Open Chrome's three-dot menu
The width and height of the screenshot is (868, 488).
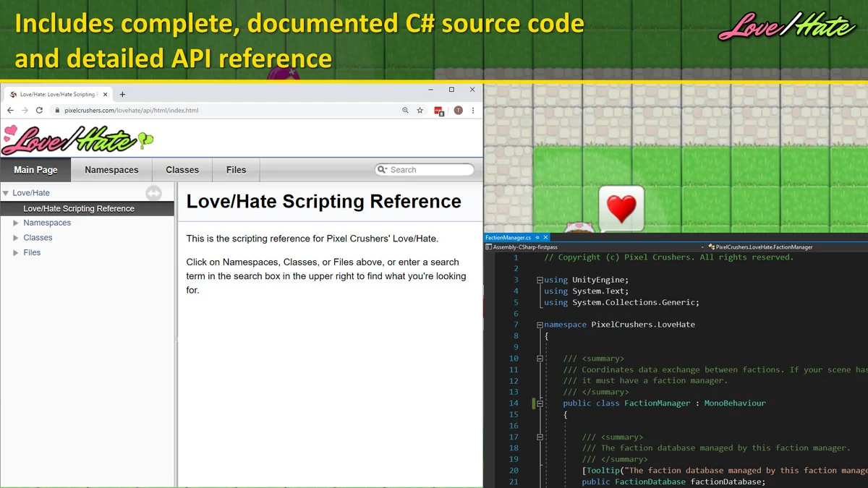coord(473,111)
